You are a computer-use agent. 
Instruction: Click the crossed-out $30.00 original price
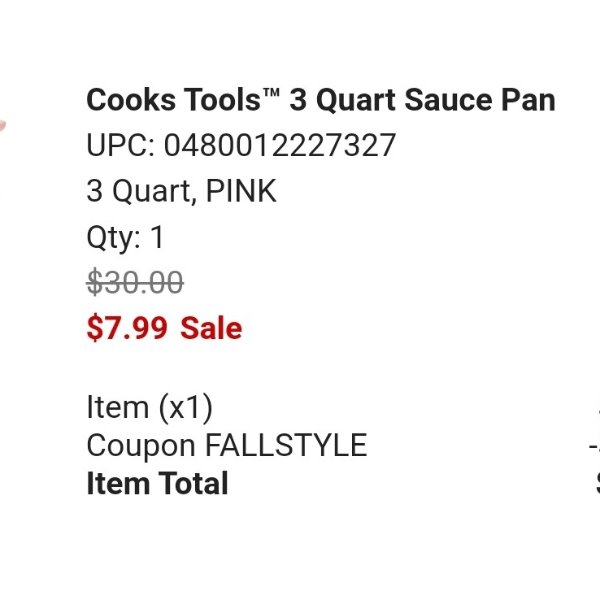pos(135,283)
